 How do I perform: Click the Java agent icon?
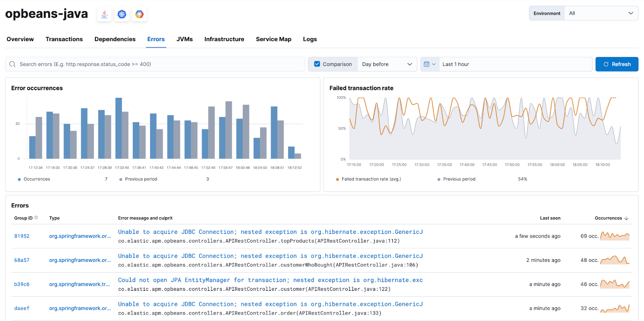(104, 14)
